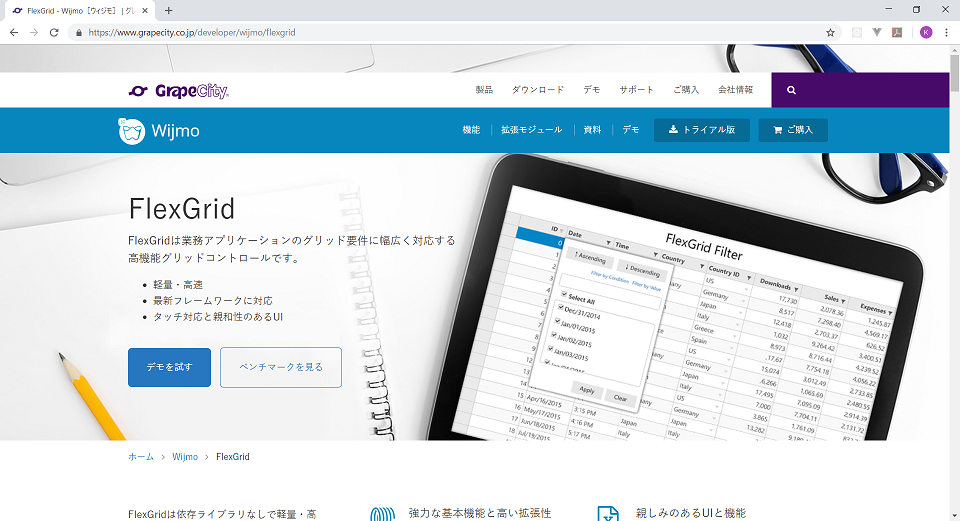This screenshot has width=960, height=521.
Task: Click the PDF extension icon in toolbar
Action: pyautogui.click(x=897, y=32)
